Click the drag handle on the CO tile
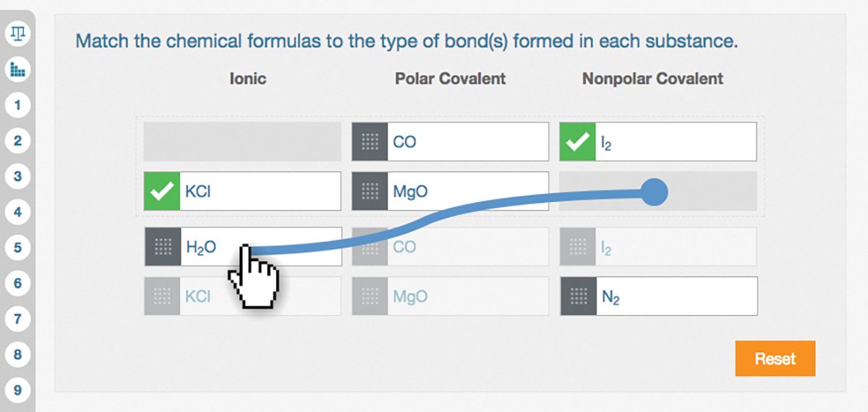This screenshot has width=868, height=412. (370, 142)
